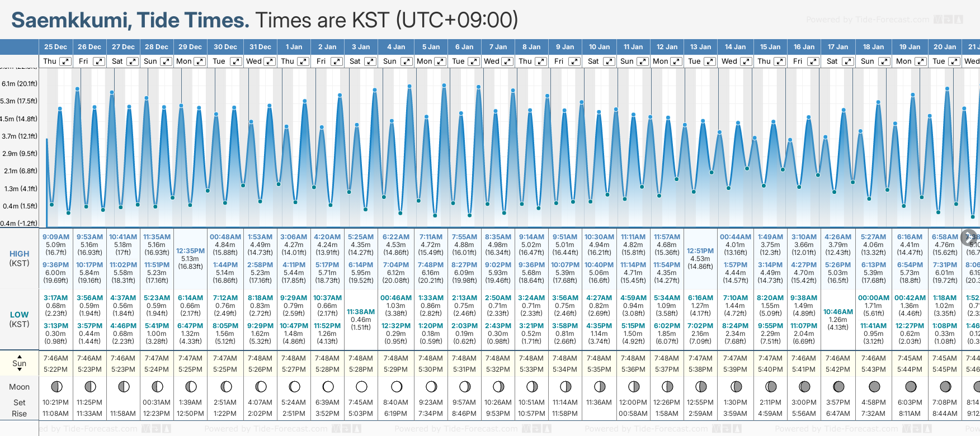Select the 14 Jan date header
Image resolution: width=980 pixels, height=436 pixels.
(x=735, y=47)
